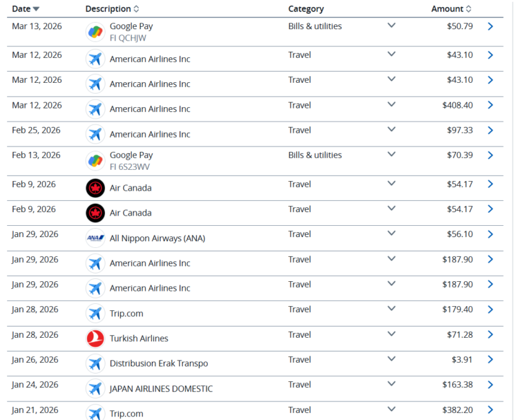The width and height of the screenshot is (518, 420).
Task: Click the airplane icon beside Distribusion Erak Transpo
Action: tap(95, 363)
